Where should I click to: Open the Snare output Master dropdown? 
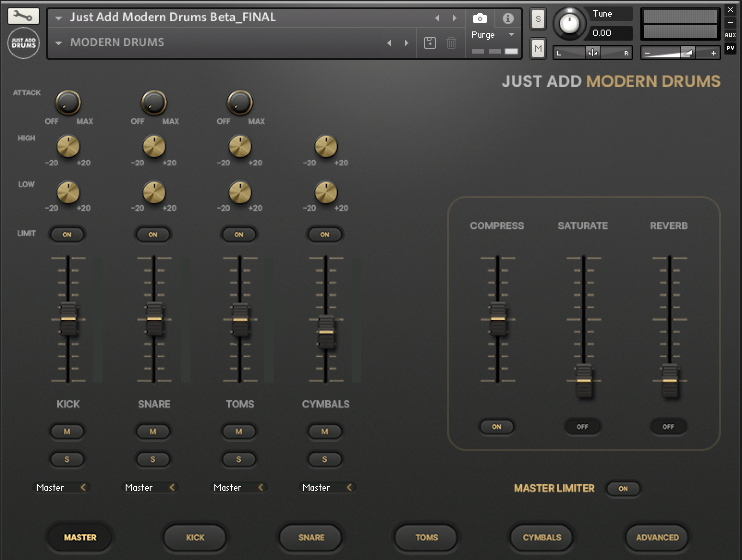pyautogui.click(x=150, y=487)
